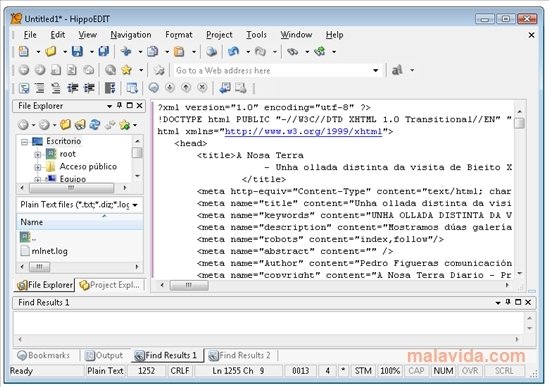549x387 pixels.
Task: Click the w3.org xhtml link in code
Action: click(x=303, y=131)
